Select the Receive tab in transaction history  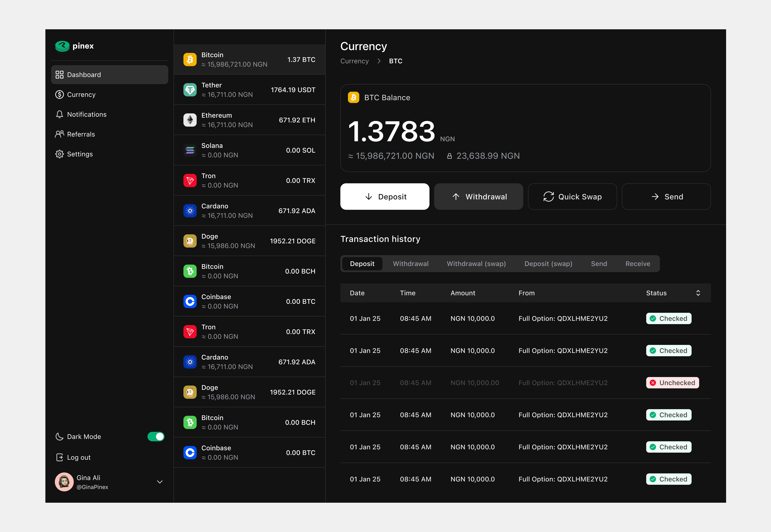click(x=638, y=263)
